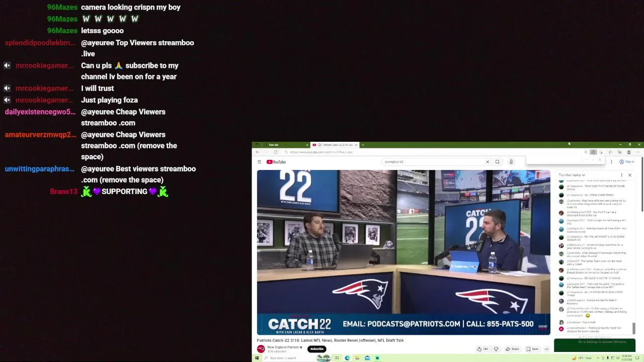Screen dimensions: 644x362
Task: Show hidden system tray icons
Action: click(x=597, y=358)
